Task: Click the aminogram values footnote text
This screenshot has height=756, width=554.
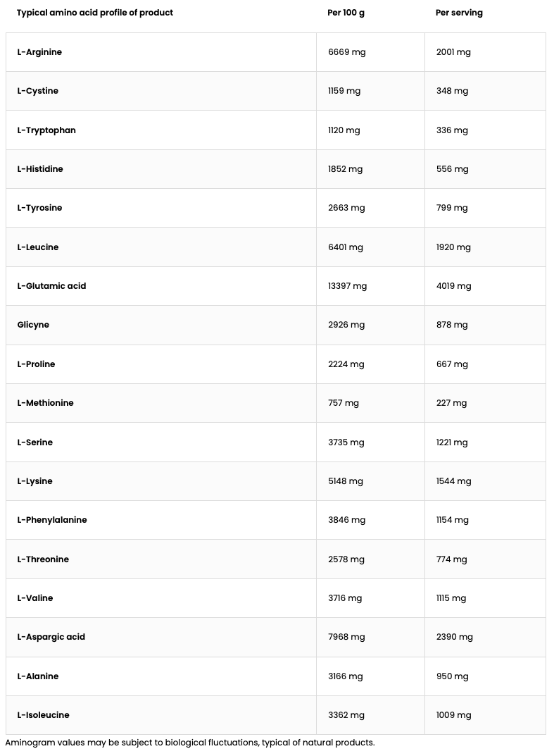Action: (190, 743)
